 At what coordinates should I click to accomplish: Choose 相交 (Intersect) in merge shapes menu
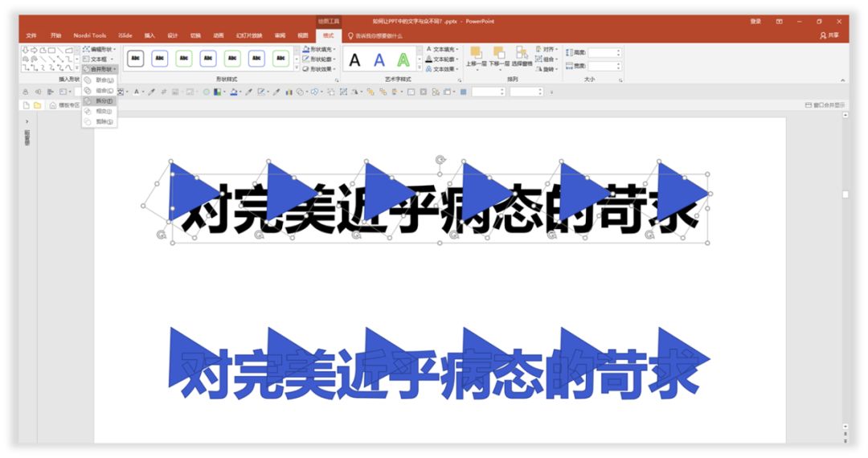click(100, 111)
